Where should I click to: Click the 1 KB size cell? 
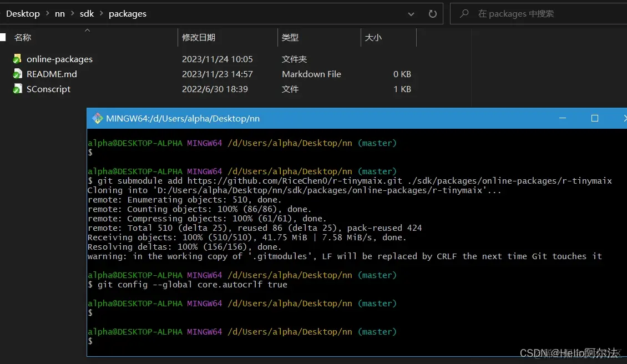pyautogui.click(x=402, y=89)
